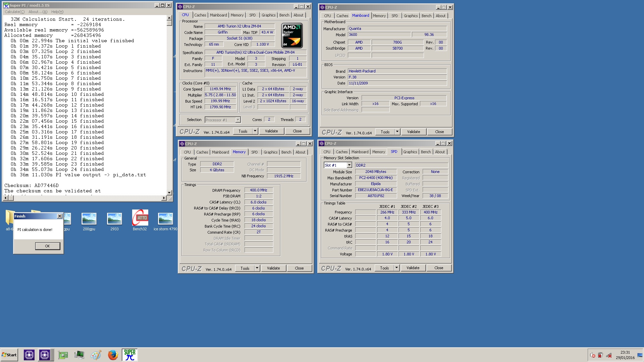
Task: Click the Part Number field EBE21UE8ACUA-8G-E
Action: coord(376,190)
